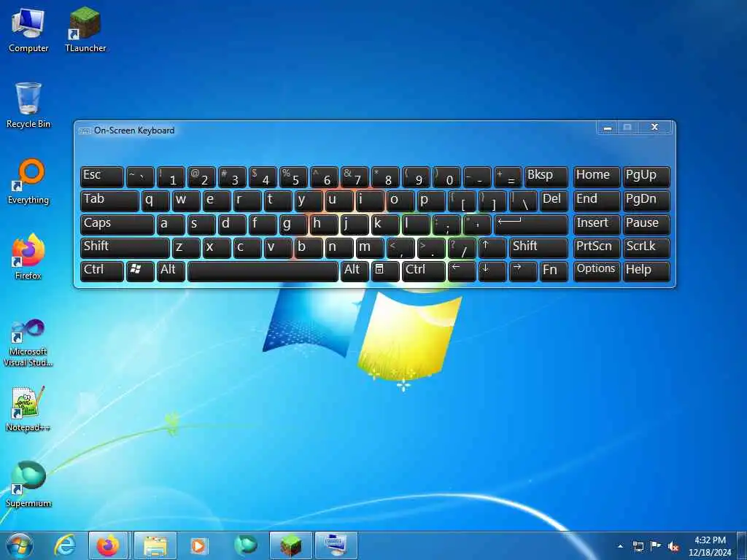The height and width of the screenshot is (560, 747).
Task: Minimize the On-Screen Keyboard window
Action: (x=608, y=128)
